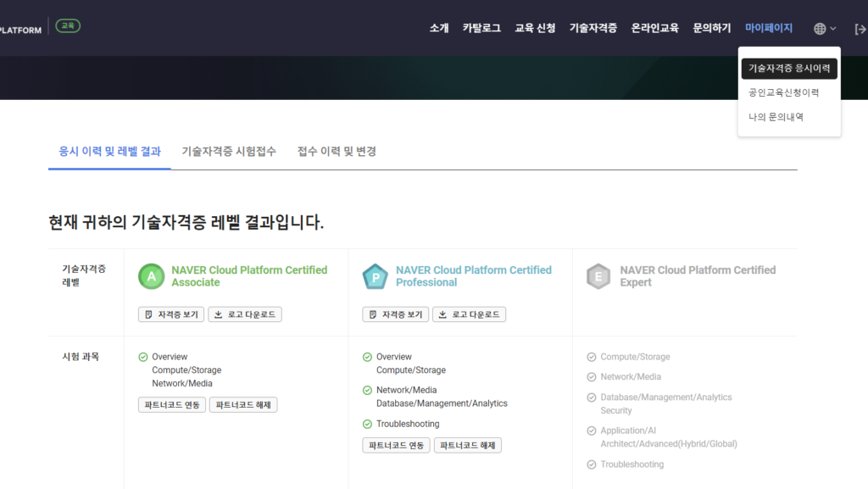
Task: Switch to 접수 이력 및 변경 tab
Action: pyautogui.click(x=337, y=152)
